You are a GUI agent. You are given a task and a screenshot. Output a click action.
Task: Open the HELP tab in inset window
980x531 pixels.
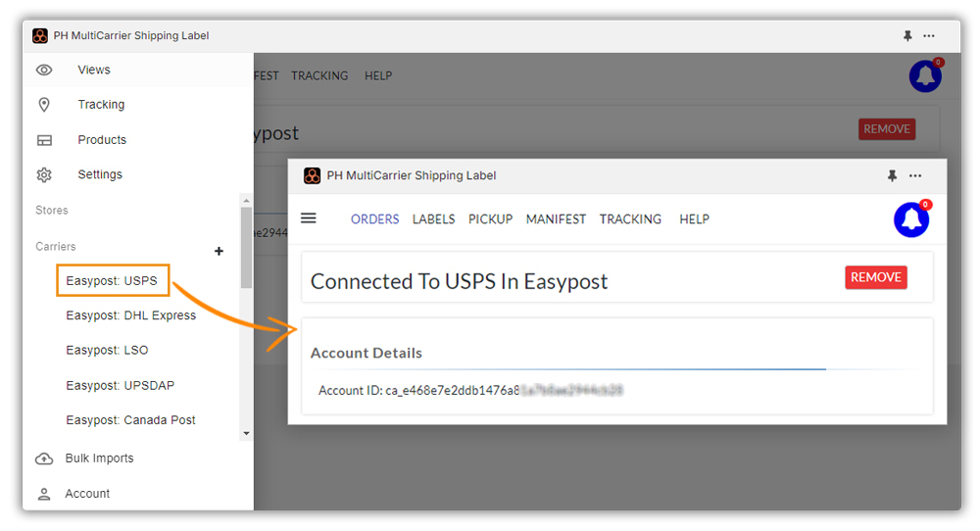[x=694, y=219]
